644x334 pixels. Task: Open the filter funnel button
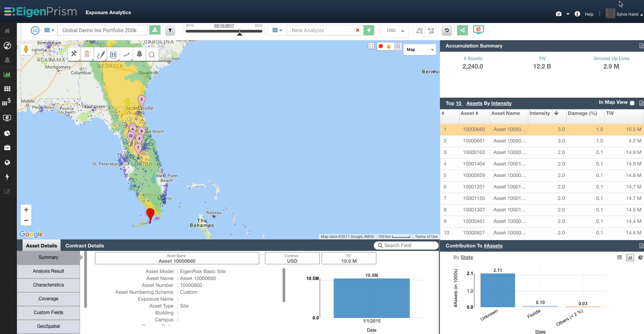[170, 30]
